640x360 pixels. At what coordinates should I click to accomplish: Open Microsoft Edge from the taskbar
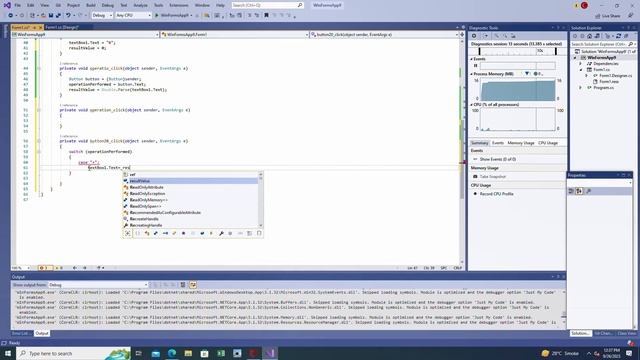[172, 353]
